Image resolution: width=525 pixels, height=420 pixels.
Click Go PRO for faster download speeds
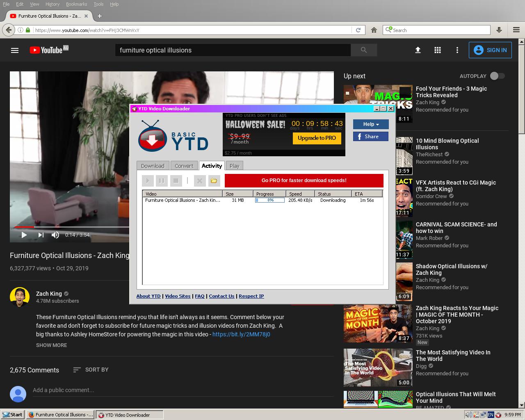click(x=304, y=180)
